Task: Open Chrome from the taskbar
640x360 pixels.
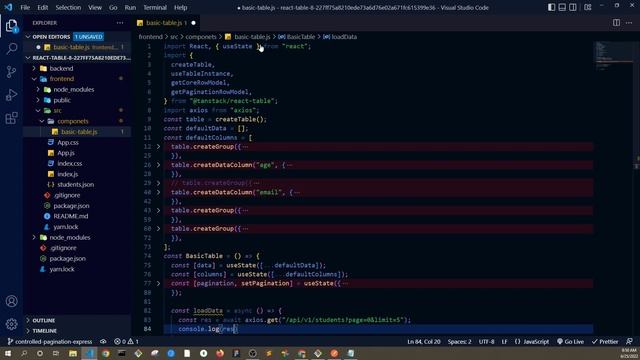Action: click(106, 353)
